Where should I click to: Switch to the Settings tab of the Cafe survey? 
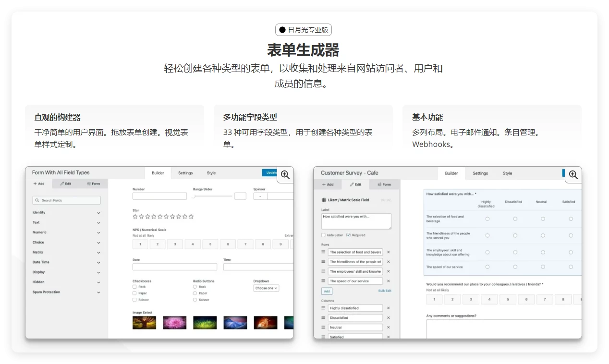point(480,173)
